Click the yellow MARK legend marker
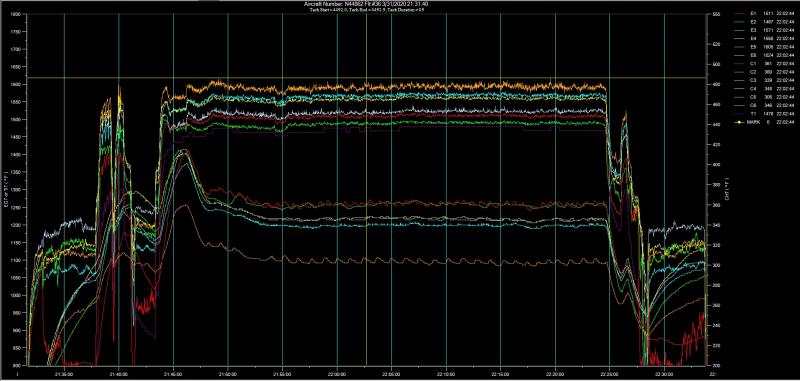800x381 pixels. (739, 122)
